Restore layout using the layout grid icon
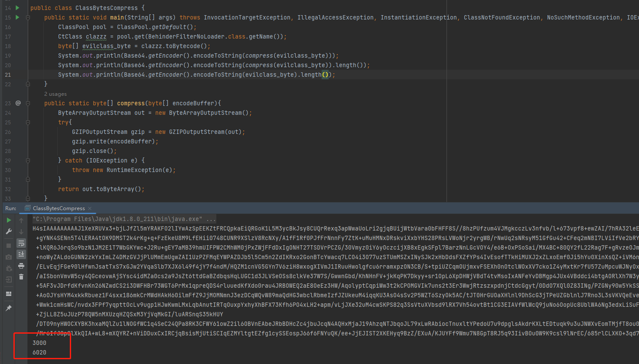The image size is (639, 364). 9,294
